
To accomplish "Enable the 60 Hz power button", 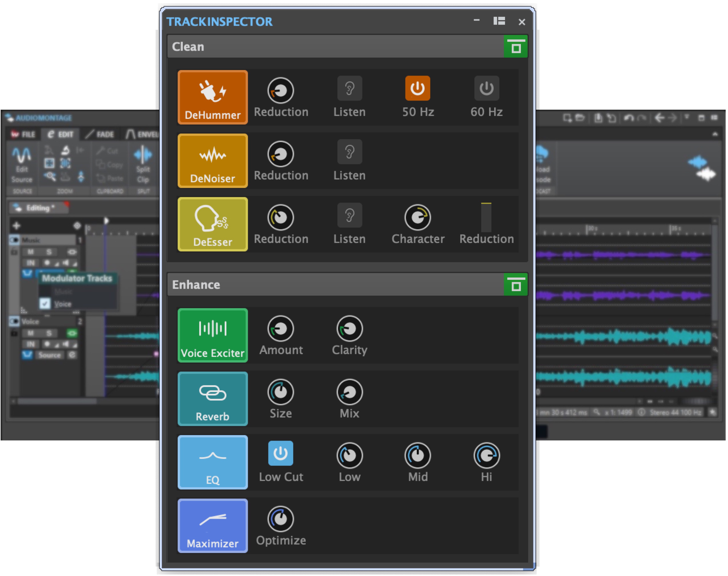I will tap(486, 88).
